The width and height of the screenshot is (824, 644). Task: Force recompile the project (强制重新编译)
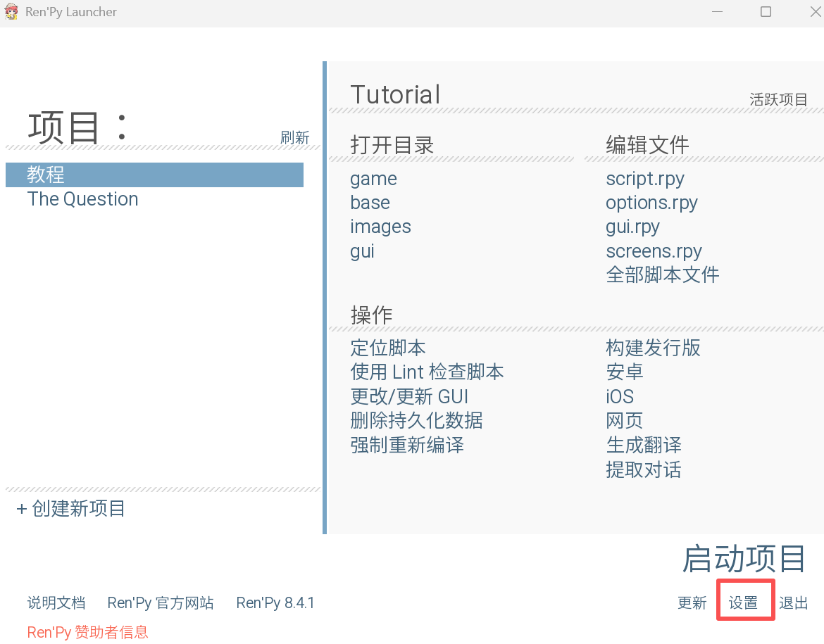[x=407, y=445]
